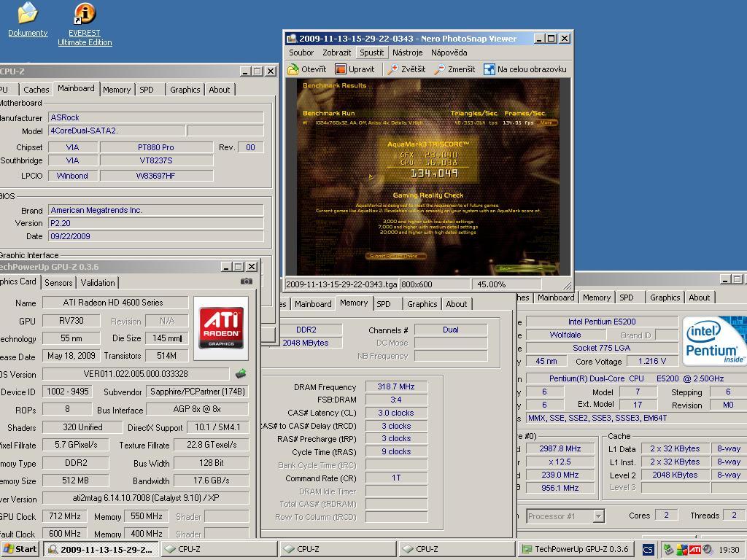
Task: Select Graphics tab in top-left CPU-Z window
Action: tap(185, 90)
